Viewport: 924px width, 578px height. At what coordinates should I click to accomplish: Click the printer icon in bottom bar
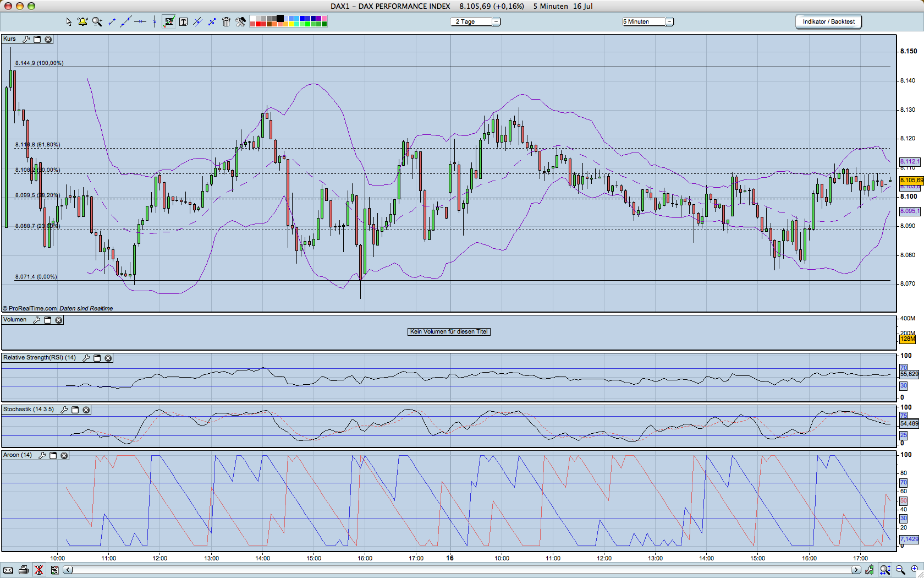23,570
